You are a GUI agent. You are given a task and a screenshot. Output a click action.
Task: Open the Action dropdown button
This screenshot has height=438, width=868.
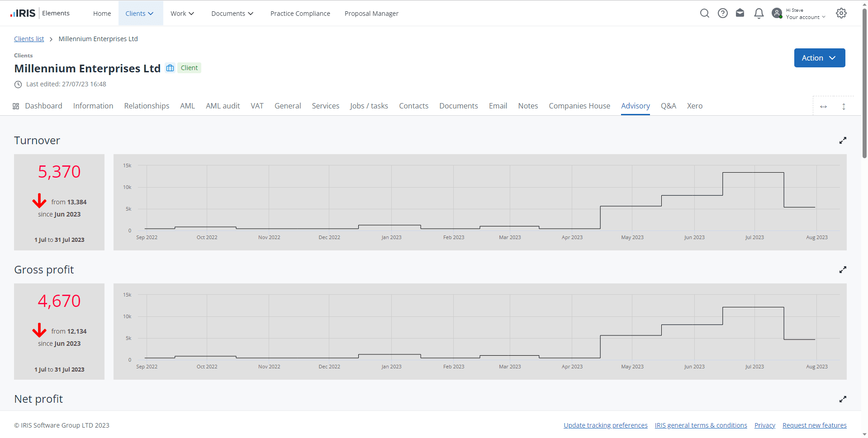tap(819, 58)
